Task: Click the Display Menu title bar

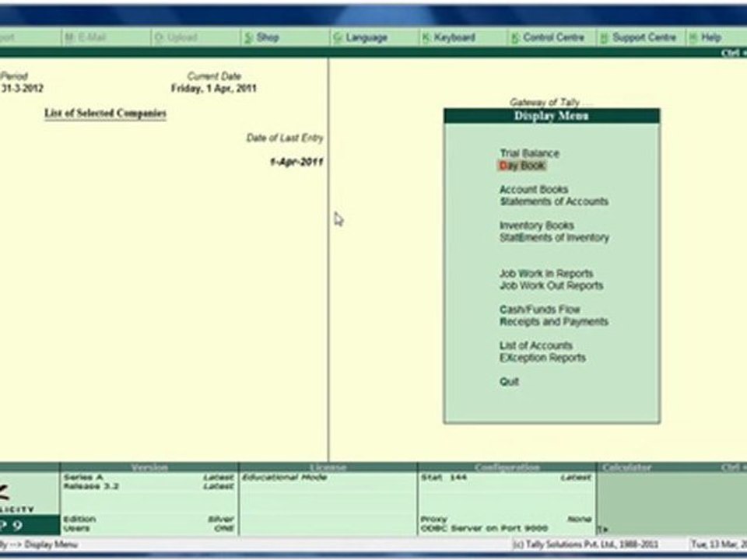Action: 552,116
